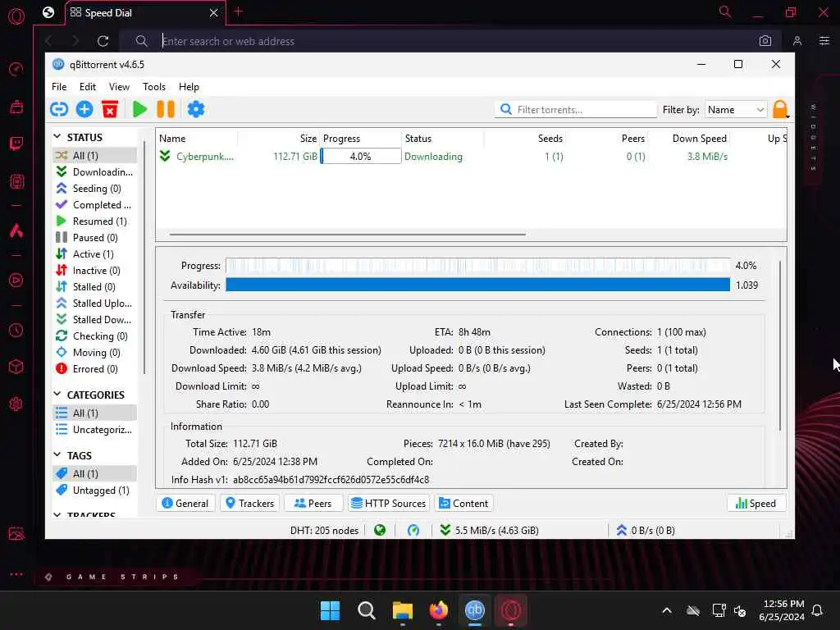Open the Tools menu
This screenshot has width=840, height=630.
(153, 87)
